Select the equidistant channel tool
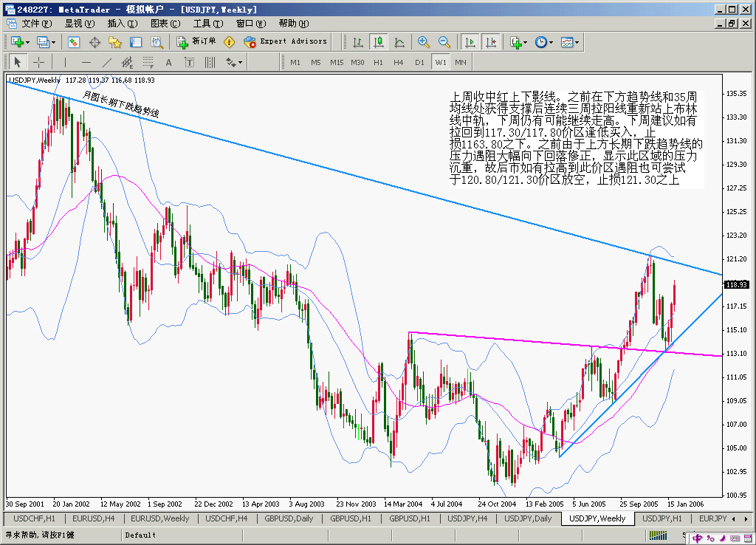Screen dimensions: 756x545 127,62
